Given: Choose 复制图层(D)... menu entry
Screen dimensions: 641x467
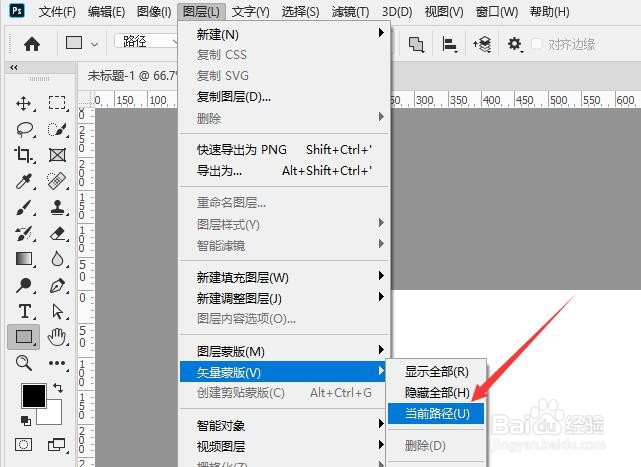Looking at the screenshot, I should point(285,97).
